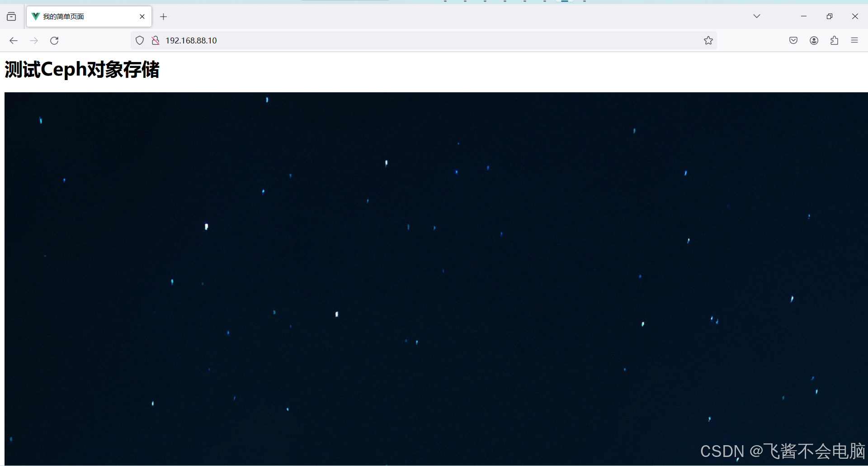Click the forward navigation arrow

[x=34, y=41]
